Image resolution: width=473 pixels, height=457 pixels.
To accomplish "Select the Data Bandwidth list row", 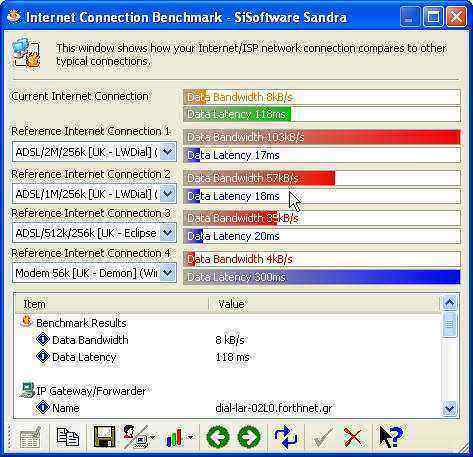I will coord(228,340).
